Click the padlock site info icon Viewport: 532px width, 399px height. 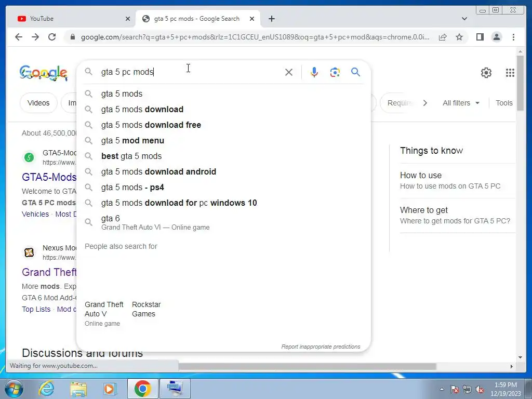pyautogui.click(x=72, y=37)
